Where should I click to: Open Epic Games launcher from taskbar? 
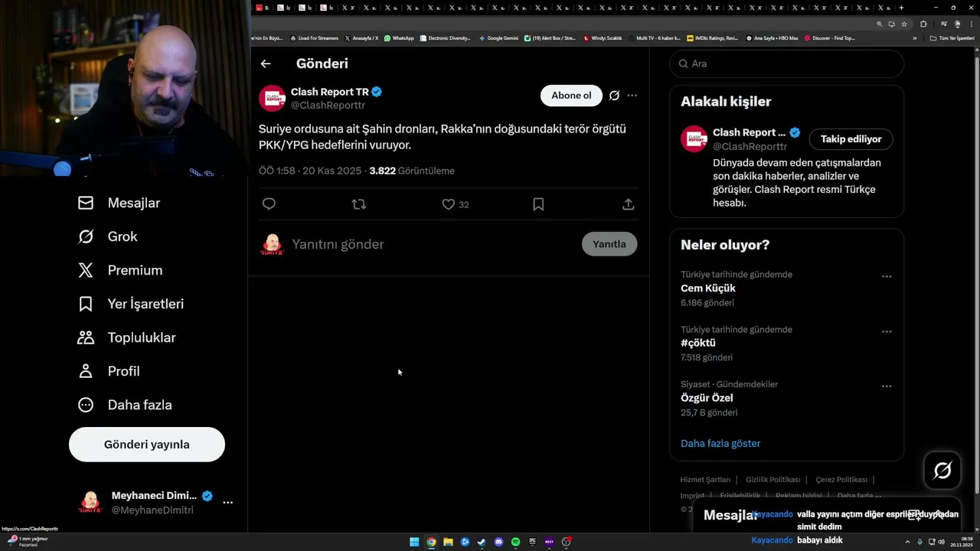pyautogui.click(x=532, y=542)
